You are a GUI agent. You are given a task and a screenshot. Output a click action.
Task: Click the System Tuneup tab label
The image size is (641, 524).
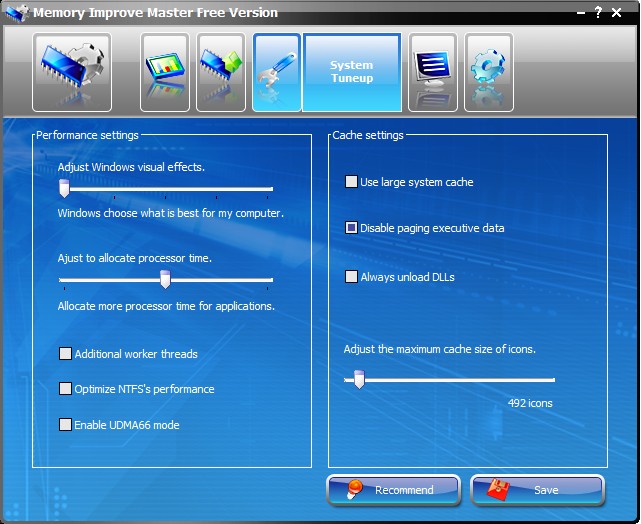(352, 72)
